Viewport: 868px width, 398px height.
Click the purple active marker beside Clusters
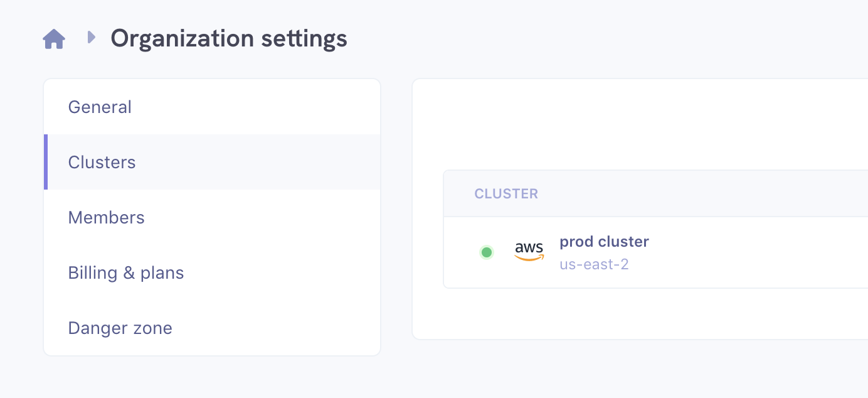pos(46,162)
